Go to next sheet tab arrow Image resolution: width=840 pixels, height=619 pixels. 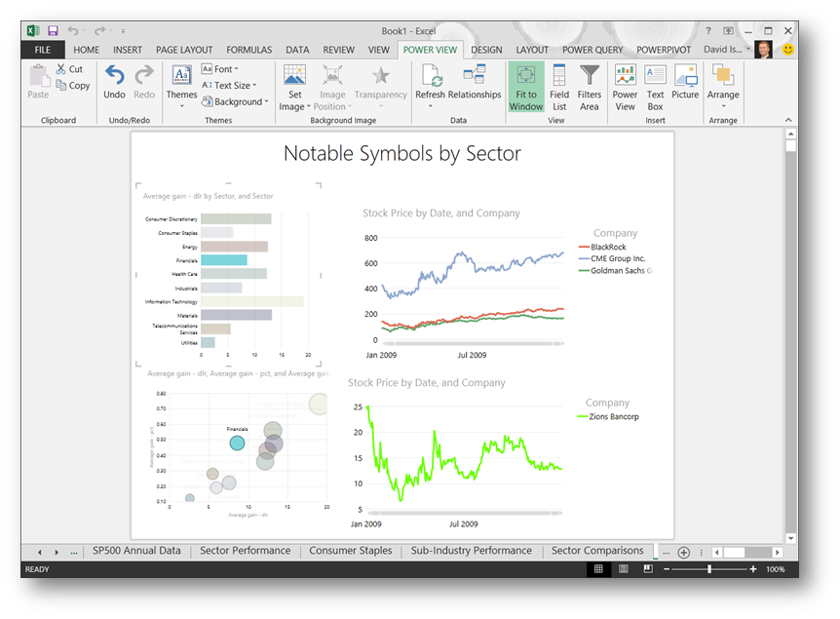57,552
